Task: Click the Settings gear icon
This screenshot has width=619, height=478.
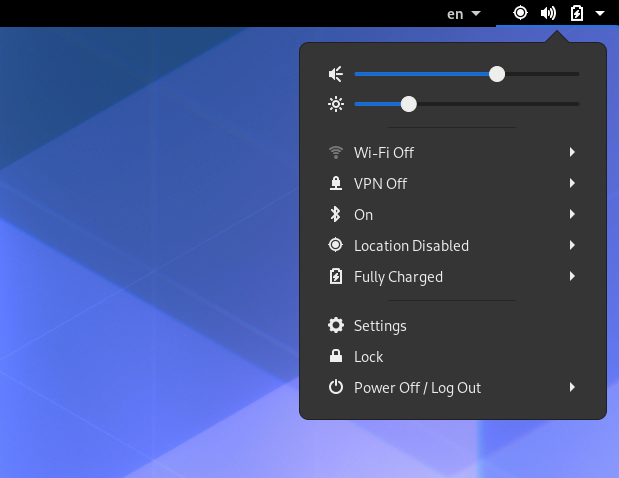Action: tap(336, 326)
